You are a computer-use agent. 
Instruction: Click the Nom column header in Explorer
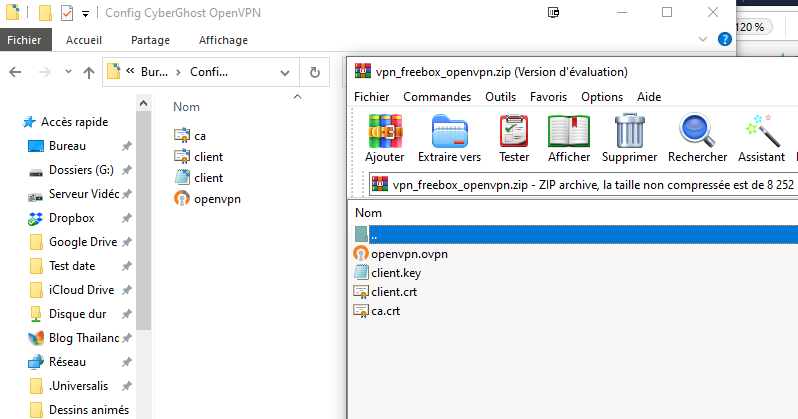186,107
